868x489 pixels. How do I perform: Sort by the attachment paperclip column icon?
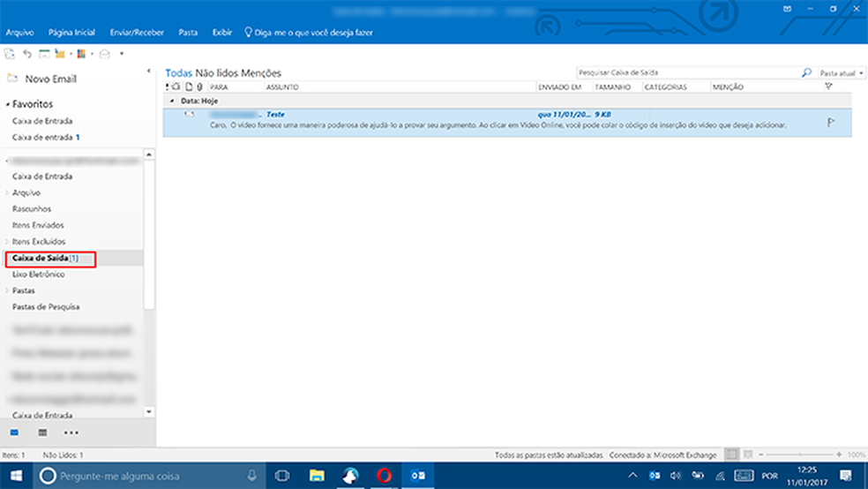(200, 87)
